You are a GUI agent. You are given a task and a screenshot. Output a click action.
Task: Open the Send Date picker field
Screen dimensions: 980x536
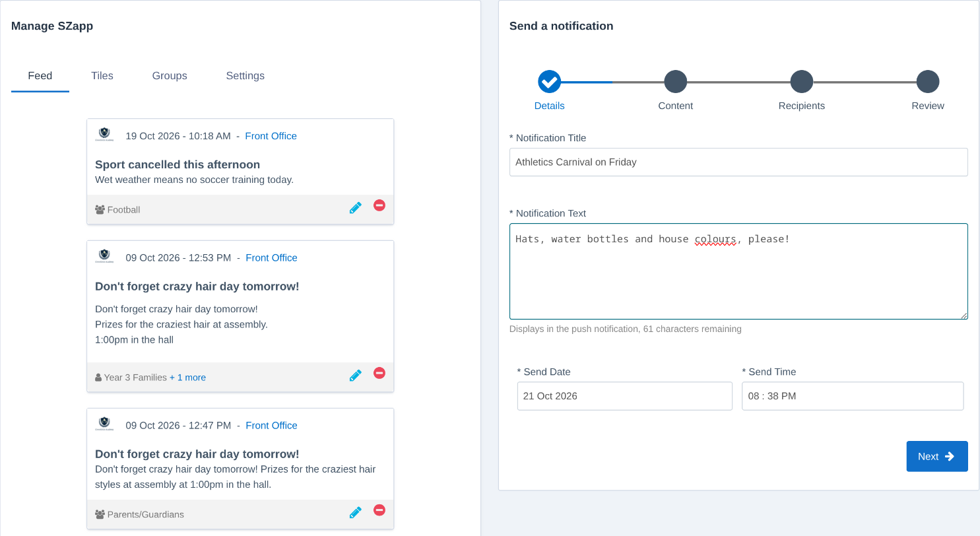[625, 396]
